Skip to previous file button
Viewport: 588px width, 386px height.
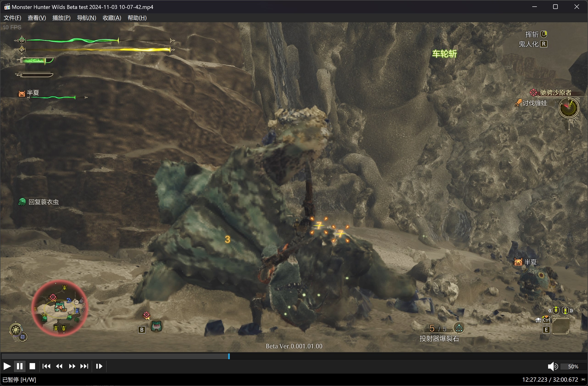pyautogui.click(x=46, y=366)
